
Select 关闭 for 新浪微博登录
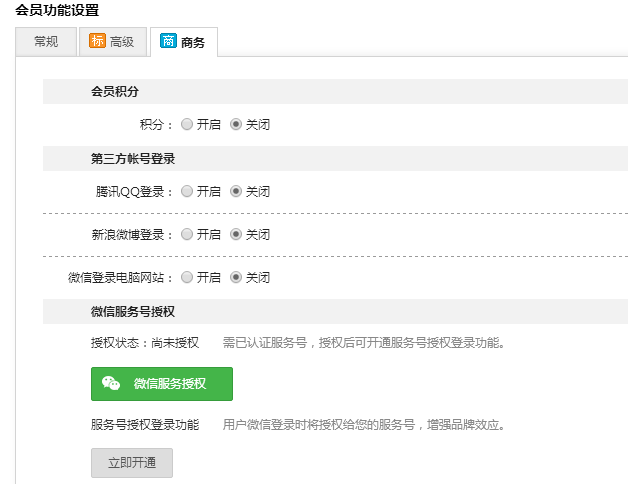(236, 234)
